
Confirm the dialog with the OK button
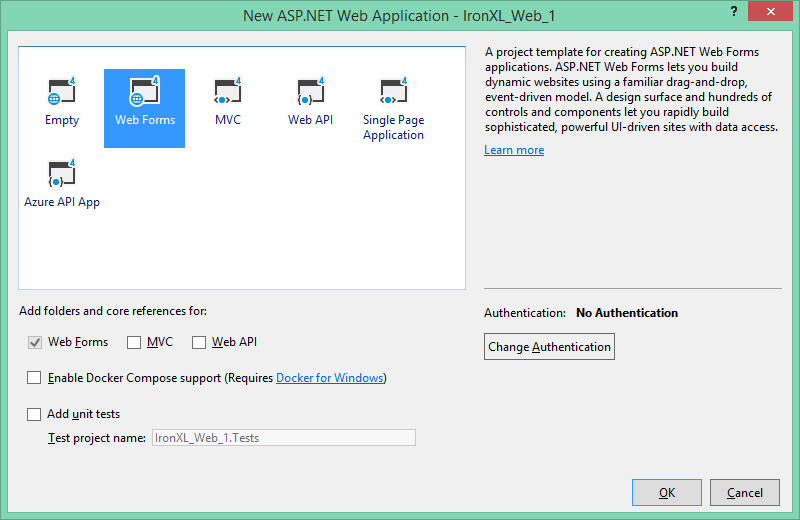coord(666,493)
